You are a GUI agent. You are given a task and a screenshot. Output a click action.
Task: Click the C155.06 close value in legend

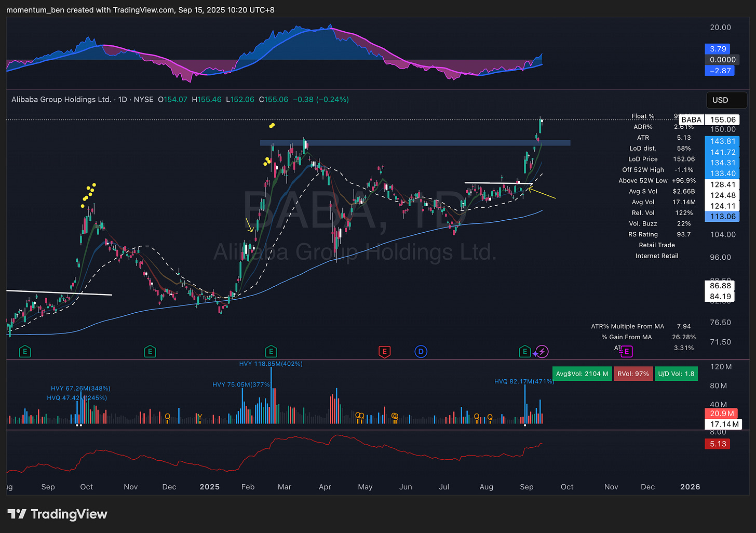(x=274, y=99)
